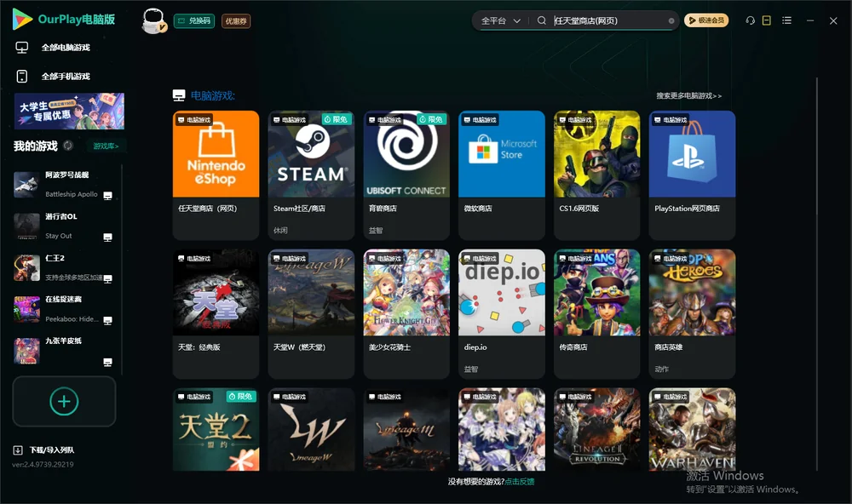Select 阿波罗号战舰 in my games
The height and width of the screenshot is (504, 852).
click(64, 185)
